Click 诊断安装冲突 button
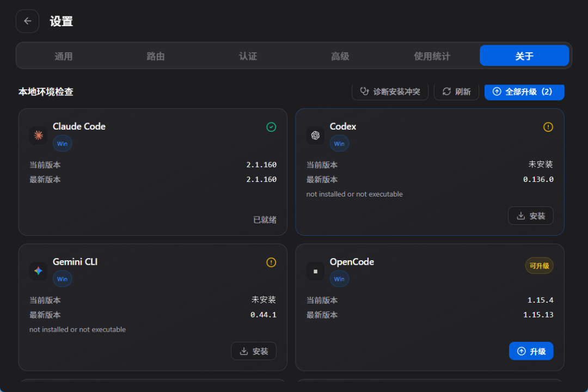This screenshot has height=392, width=588. click(x=390, y=92)
